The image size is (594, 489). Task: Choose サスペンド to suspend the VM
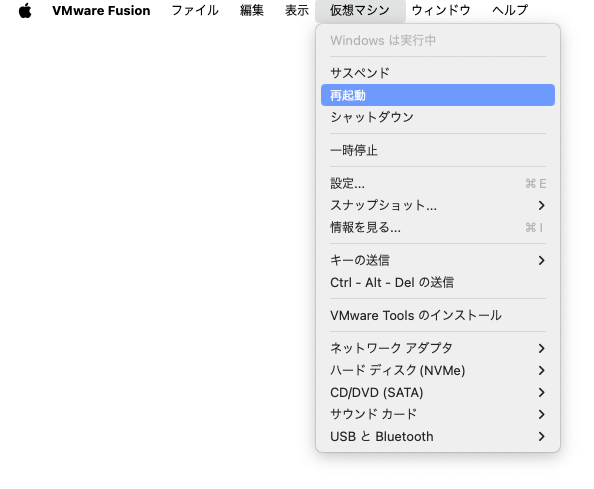click(438, 73)
